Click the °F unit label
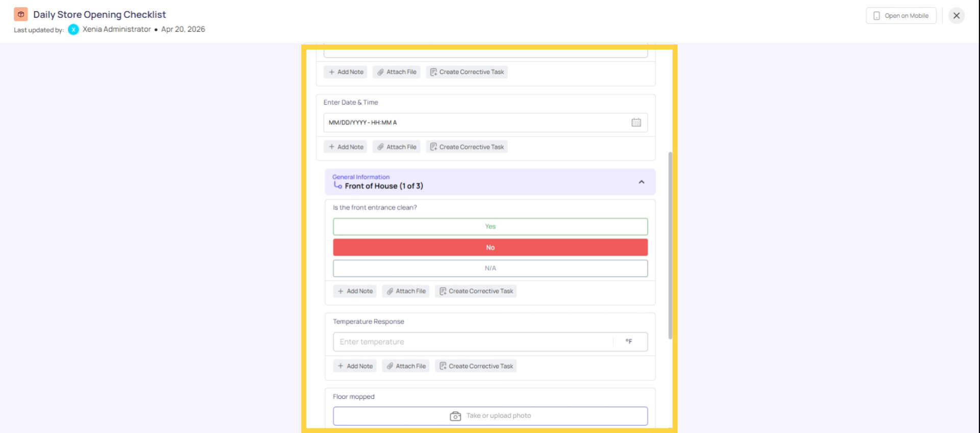980x433 pixels. [x=629, y=342]
